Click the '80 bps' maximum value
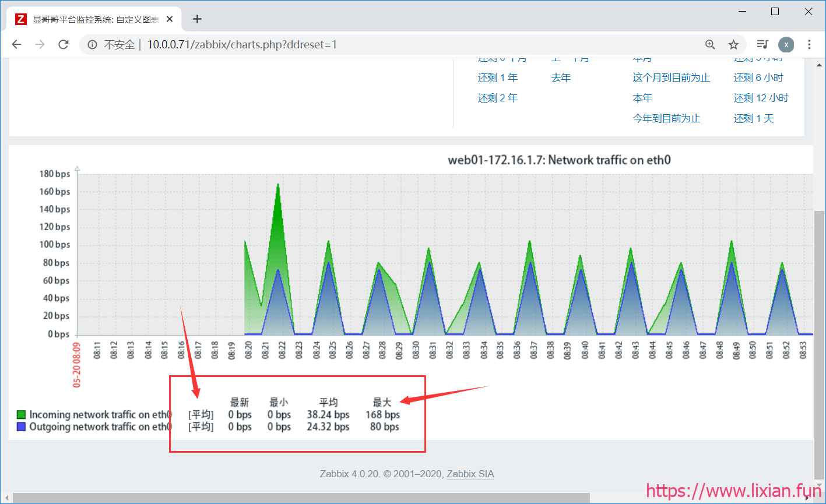 click(x=385, y=427)
